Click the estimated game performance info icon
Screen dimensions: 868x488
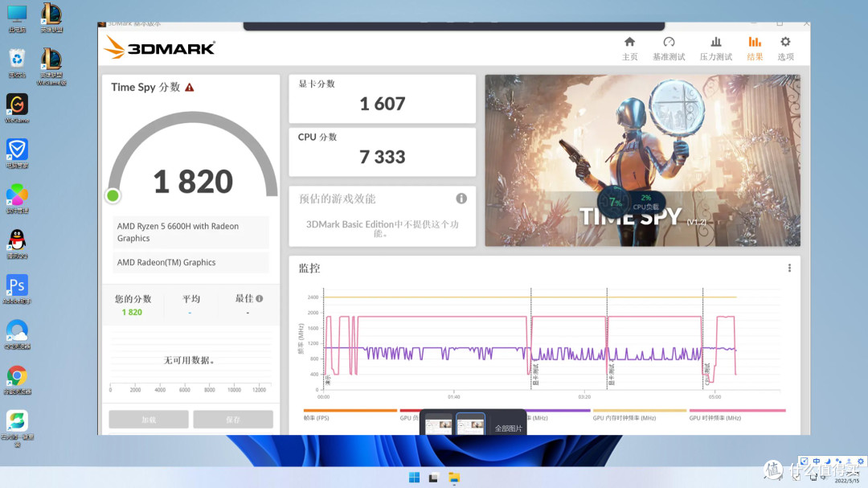tap(461, 199)
